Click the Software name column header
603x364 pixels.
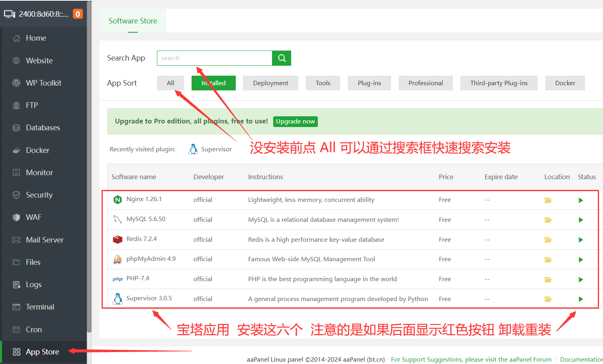click(134, 177)
